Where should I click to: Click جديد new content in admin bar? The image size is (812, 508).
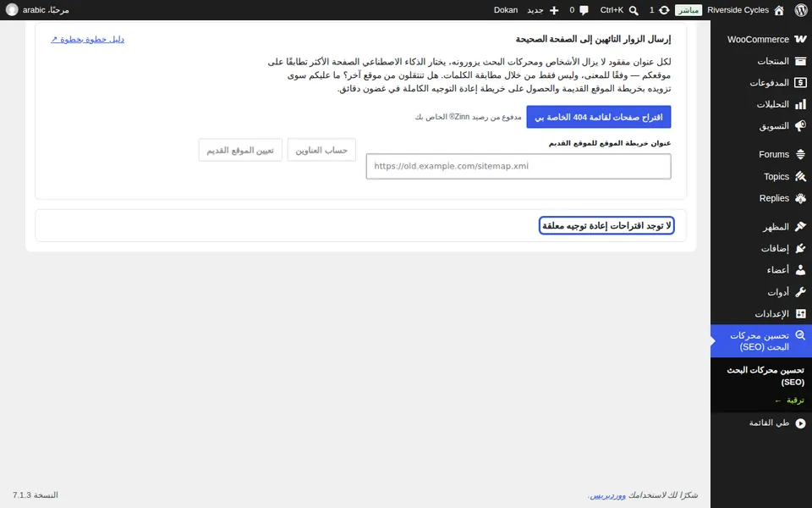(535, 10)
